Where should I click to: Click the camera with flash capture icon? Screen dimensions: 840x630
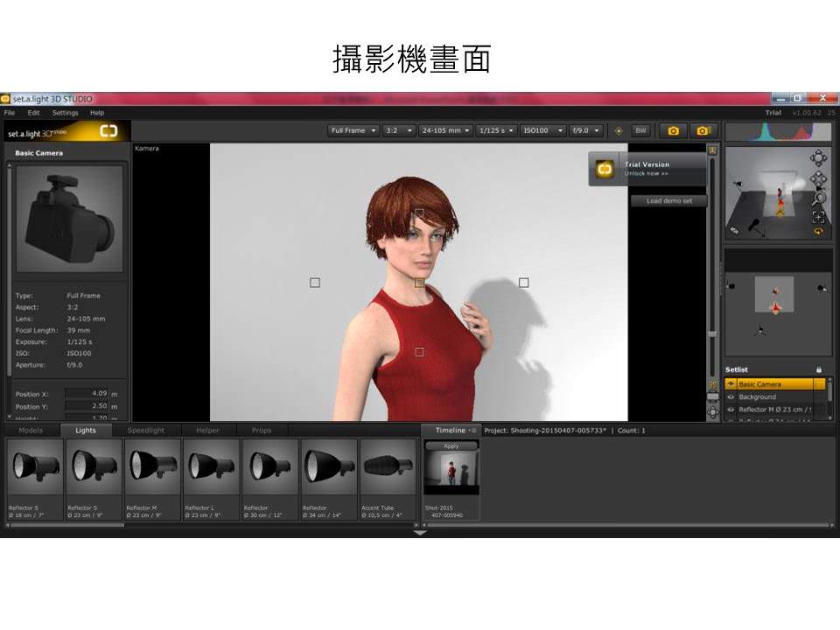pyautogui.click(x=702, y=130)
